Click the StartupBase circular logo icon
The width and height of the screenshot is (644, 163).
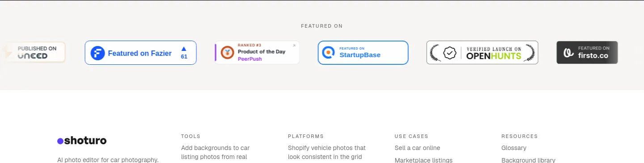[x=329, y=53]
